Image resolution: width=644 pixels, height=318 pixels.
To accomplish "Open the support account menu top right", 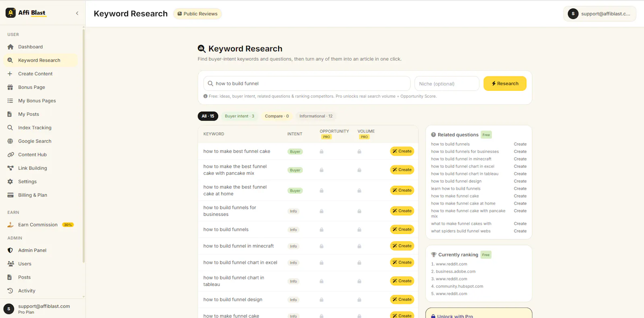I will tap(600, 14).
